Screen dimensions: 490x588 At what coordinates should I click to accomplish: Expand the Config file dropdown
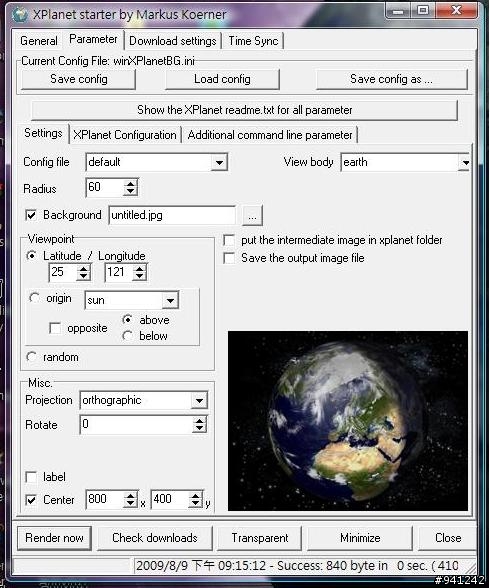pos(219,162)
